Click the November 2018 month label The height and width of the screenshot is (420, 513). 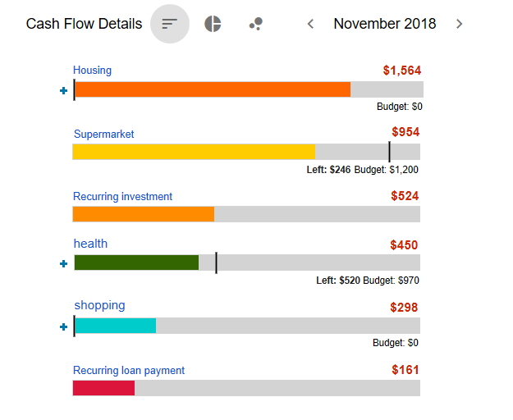pyautogui.click(x=384, y=24)
